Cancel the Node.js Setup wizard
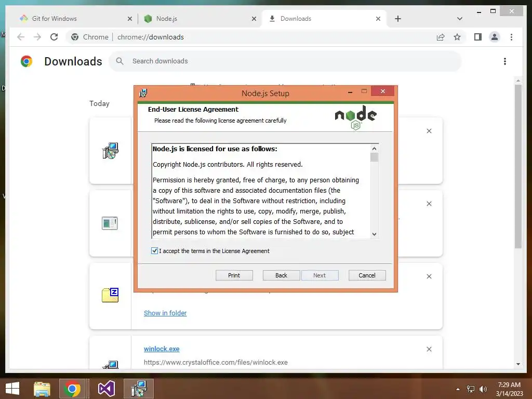 (367, 275)
